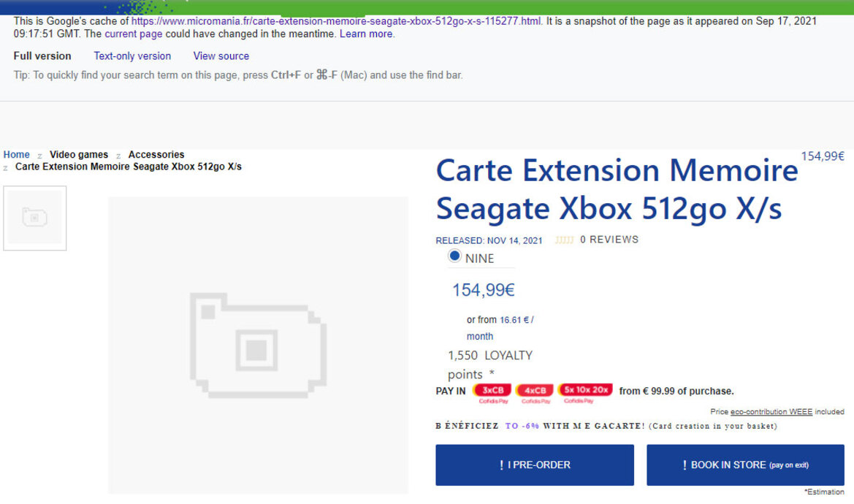The image size is (854, 504).
Task: Click the large camera placeholder product image
Action: pos(258,345)
